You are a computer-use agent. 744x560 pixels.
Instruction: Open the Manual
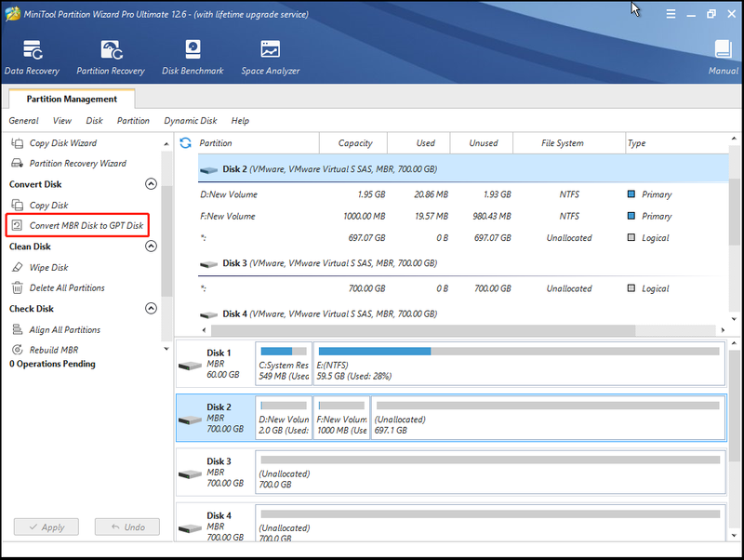pyautogui.click(x=724, y=57)
